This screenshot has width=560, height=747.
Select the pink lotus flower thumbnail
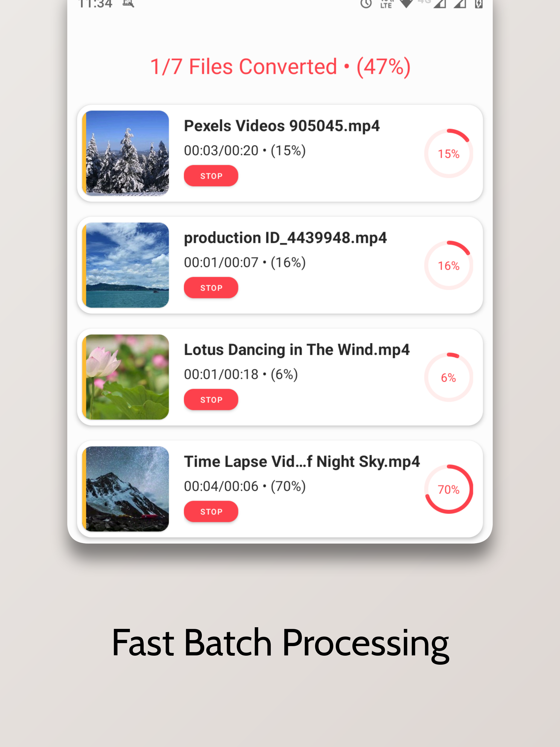126,377
